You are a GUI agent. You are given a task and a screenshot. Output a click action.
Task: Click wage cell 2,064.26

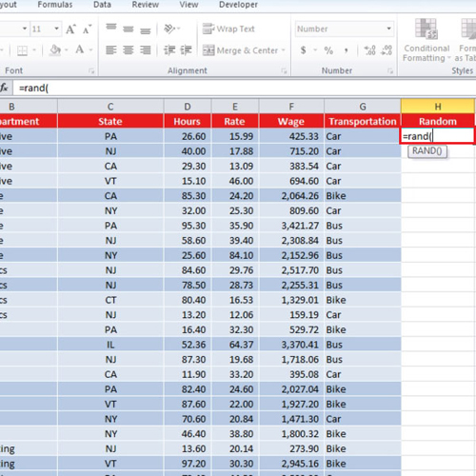(291, 196)
